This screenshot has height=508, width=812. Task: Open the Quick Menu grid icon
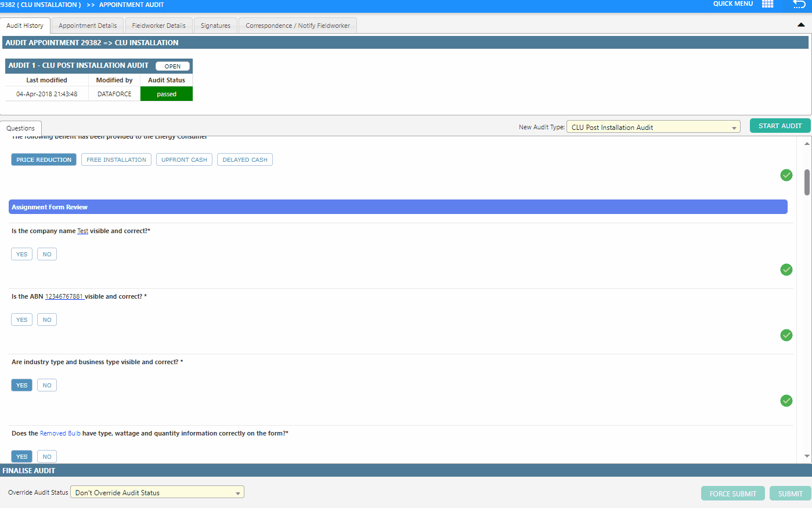pyautogui.click(x=767, y=4)
